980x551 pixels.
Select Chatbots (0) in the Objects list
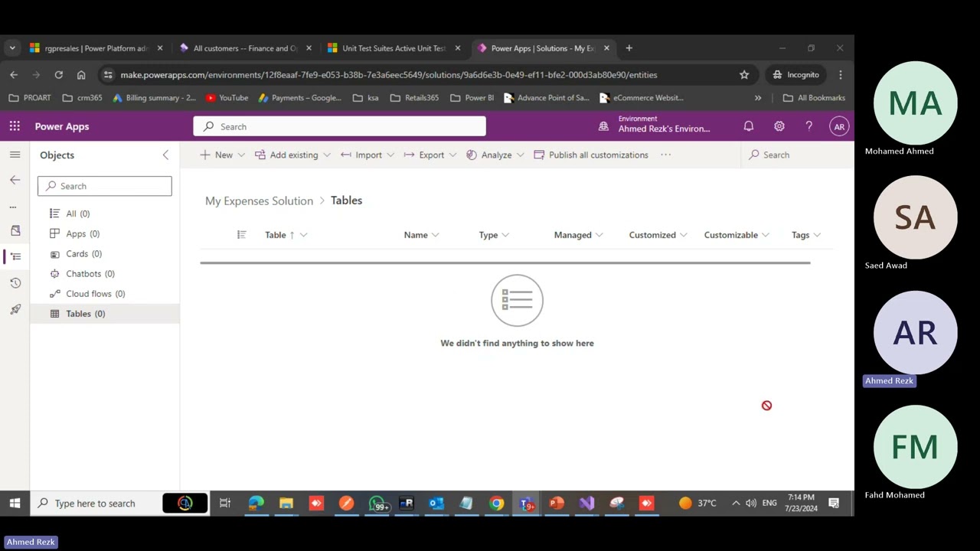click(x=105, y=273)
